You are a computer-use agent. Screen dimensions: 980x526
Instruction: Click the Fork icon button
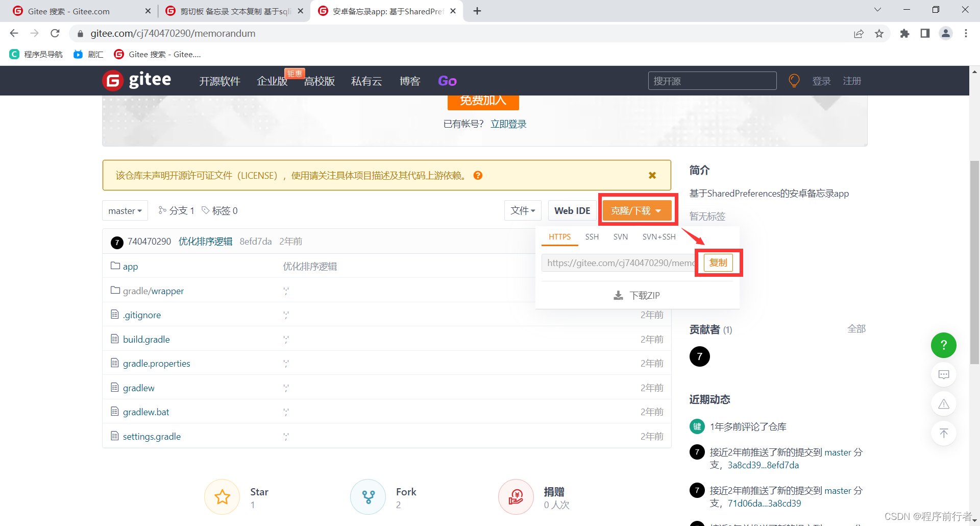click(x=368, y=497)
